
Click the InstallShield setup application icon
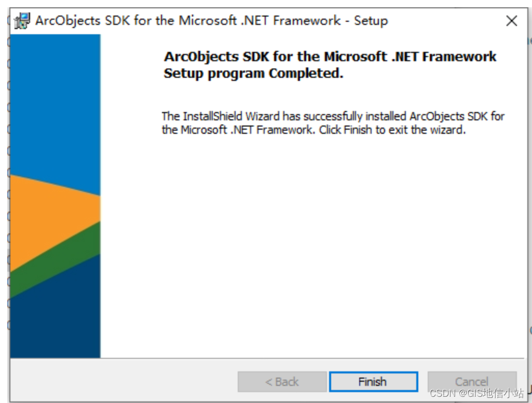click(x=21, y=20)
